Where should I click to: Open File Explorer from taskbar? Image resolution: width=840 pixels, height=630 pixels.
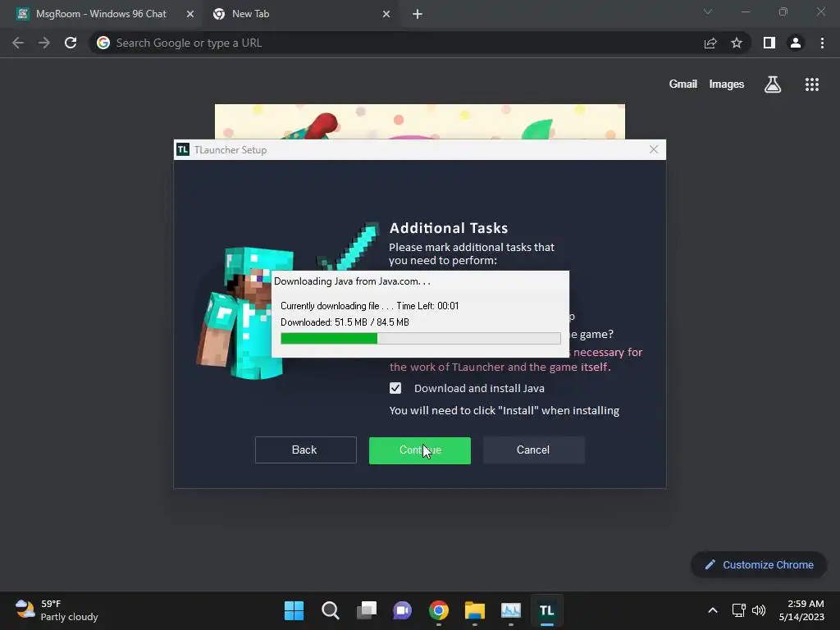(475, 610)
